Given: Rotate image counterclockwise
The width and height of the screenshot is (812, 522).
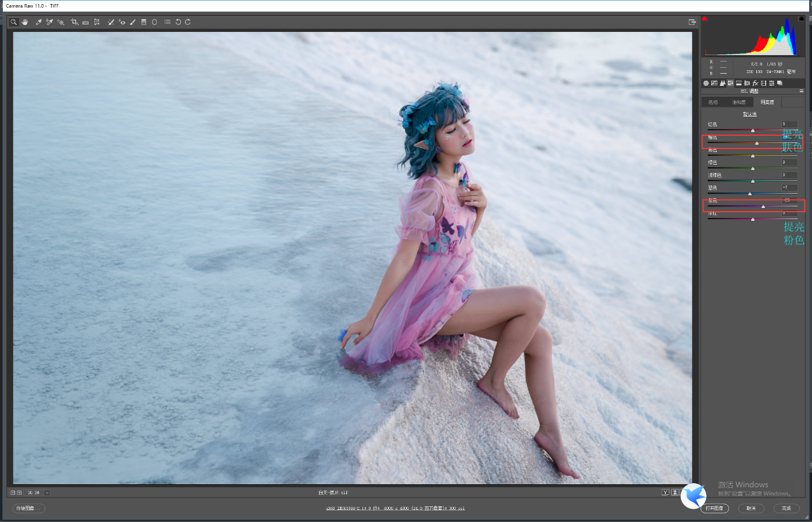Looking at the screenshot, I should 178,22.
